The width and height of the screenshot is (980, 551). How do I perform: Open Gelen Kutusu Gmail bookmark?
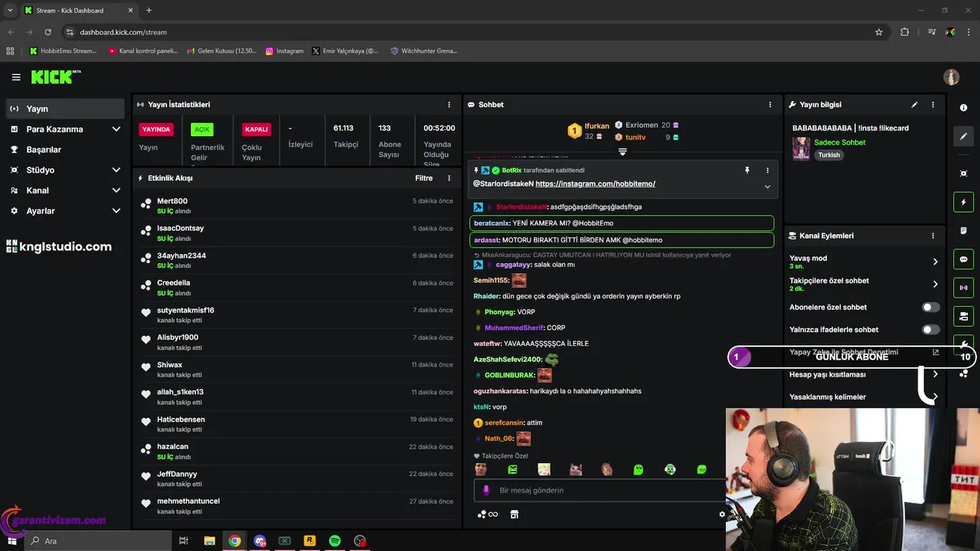(221, 51)
